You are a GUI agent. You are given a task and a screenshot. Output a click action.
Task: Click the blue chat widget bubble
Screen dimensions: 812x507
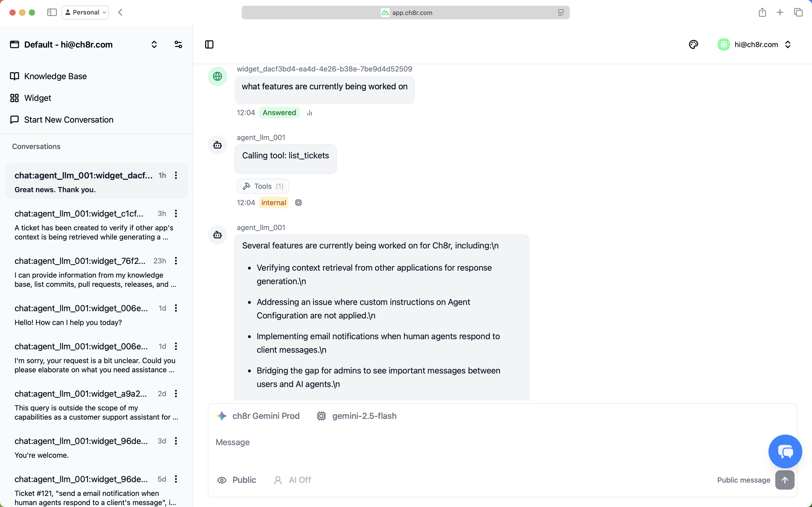point(785,451)
